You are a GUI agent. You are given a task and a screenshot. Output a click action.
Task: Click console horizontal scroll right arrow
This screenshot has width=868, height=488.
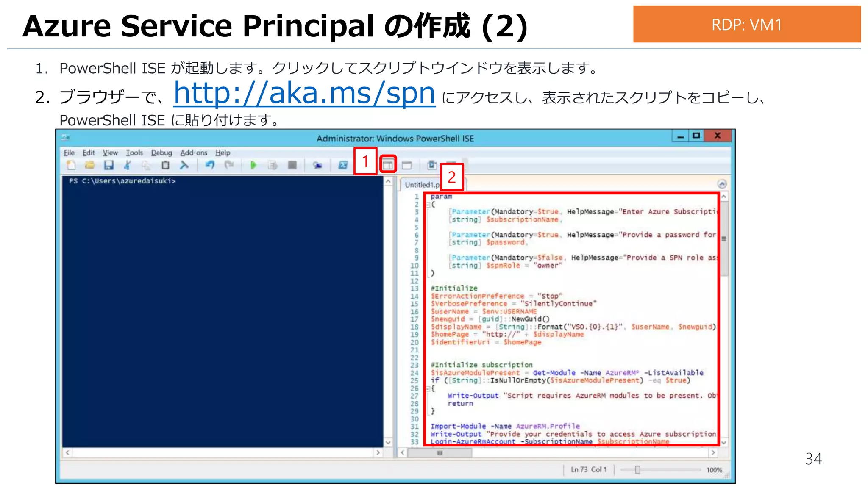pos(378,452)
